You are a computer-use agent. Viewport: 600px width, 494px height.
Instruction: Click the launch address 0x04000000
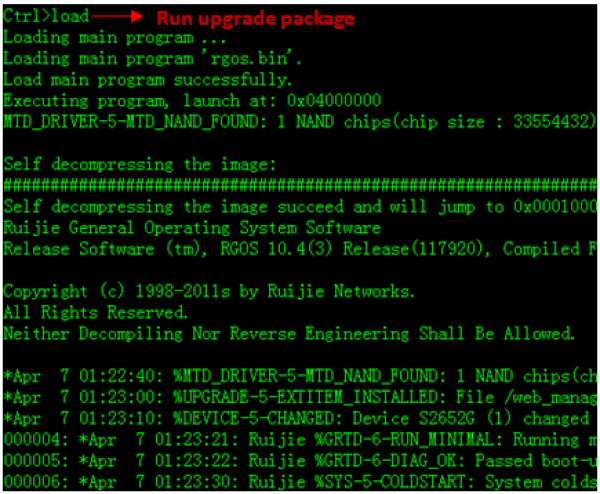point(334,101)
